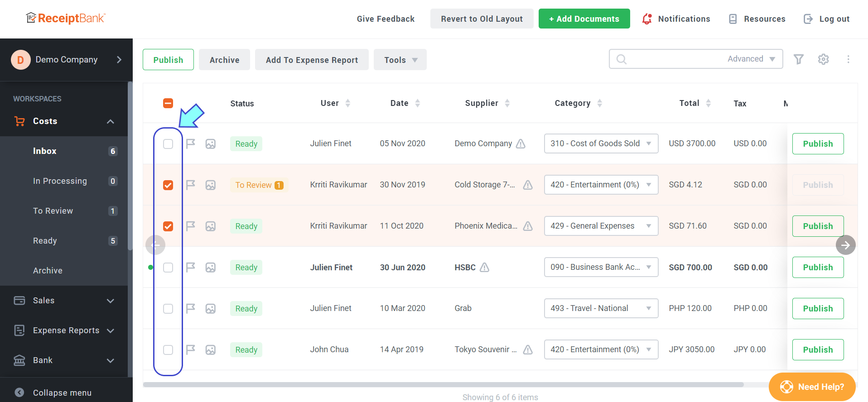Viewport: 868px width, 402px height.
Task: Open the Tools dropdown
Action: tap(400, 60)
